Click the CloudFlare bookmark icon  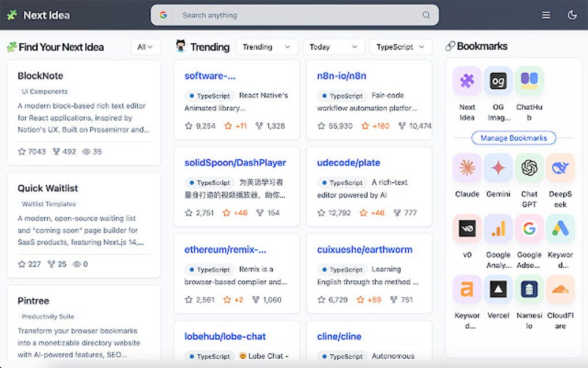560,290
